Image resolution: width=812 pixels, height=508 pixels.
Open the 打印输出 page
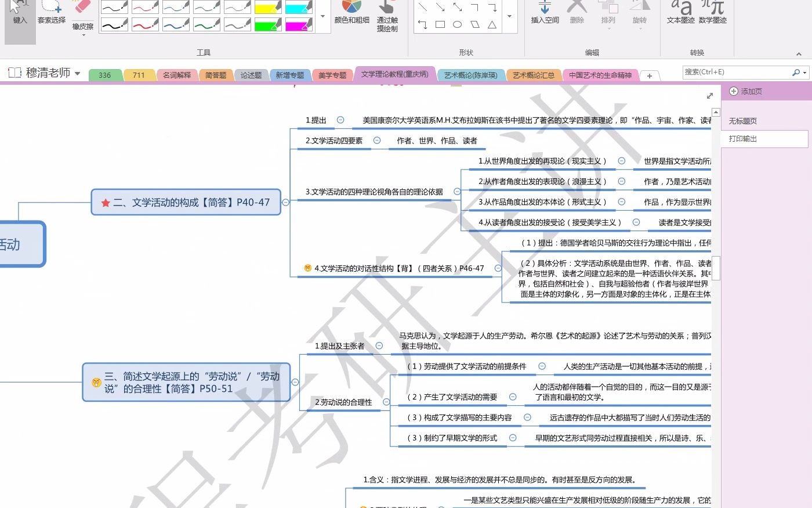[764, 139]
